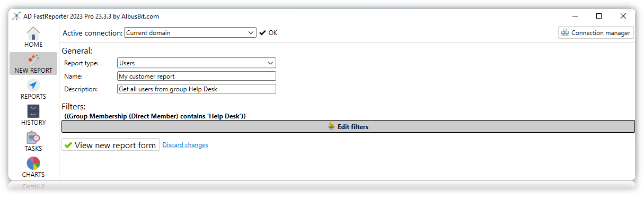
Task: Click the green check on View new report form
Action: 68,145
